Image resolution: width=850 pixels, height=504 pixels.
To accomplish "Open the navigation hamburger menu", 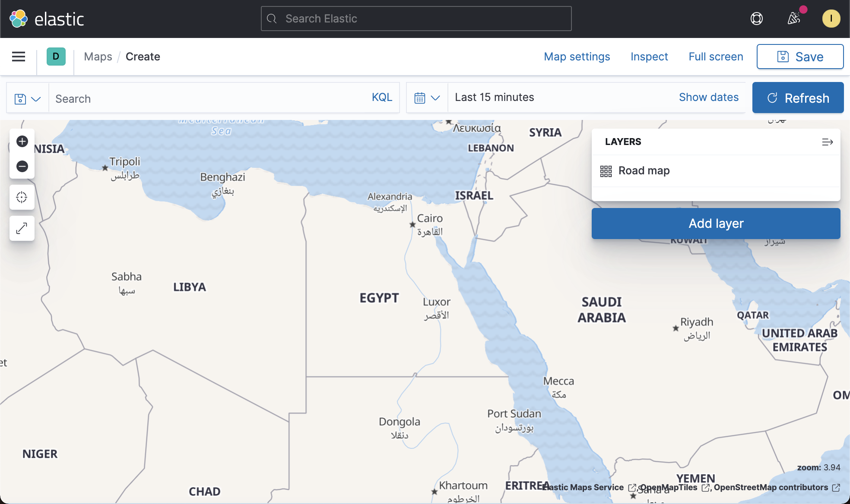I will click(x=18, y=57).
